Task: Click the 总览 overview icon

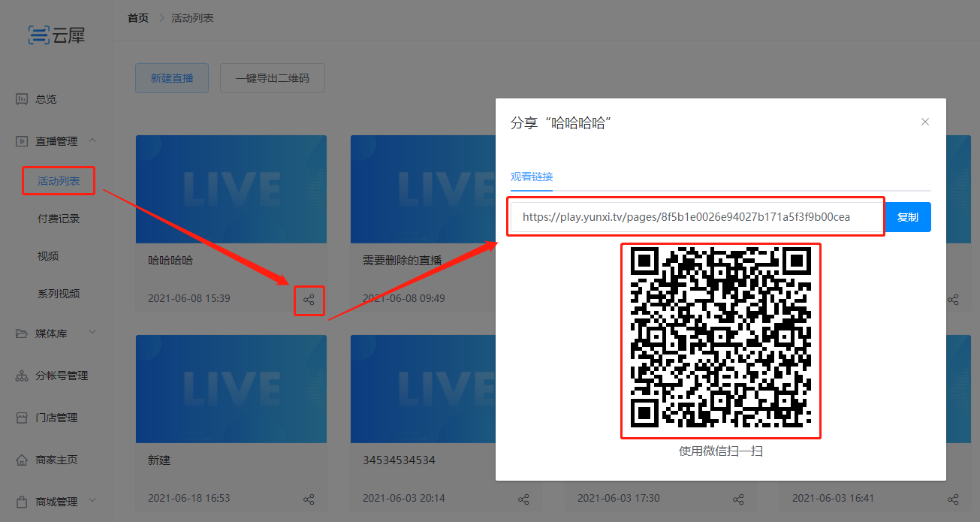Action: 22,99
